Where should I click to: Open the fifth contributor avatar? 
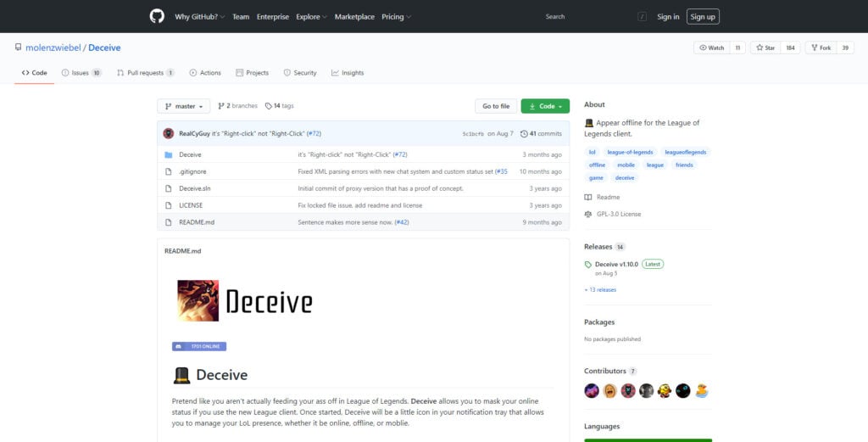[665, 391]
